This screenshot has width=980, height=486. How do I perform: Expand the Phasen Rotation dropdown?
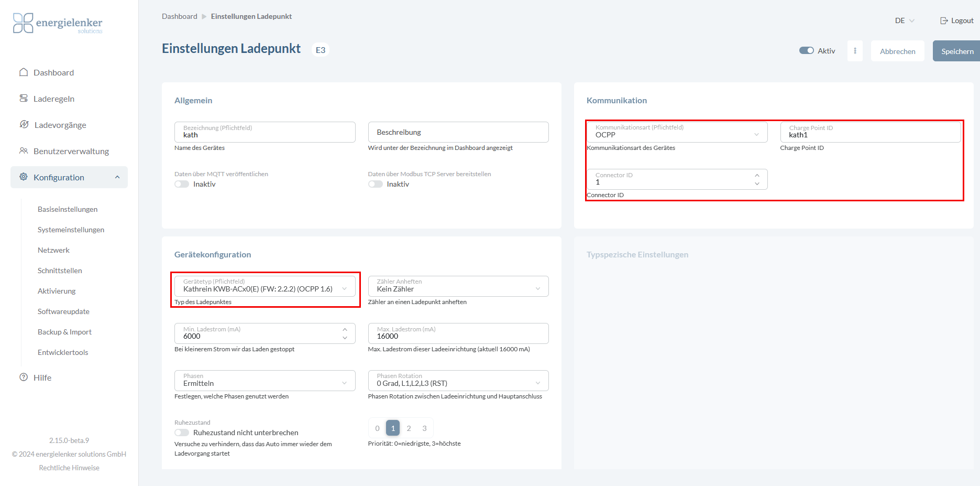click(458, 381)
